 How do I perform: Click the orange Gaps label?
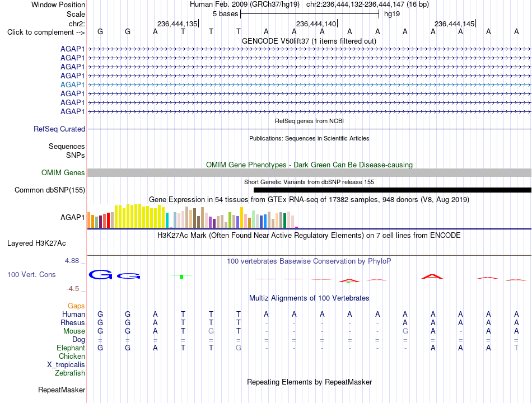pyautogui.click(x=76, y=306)
